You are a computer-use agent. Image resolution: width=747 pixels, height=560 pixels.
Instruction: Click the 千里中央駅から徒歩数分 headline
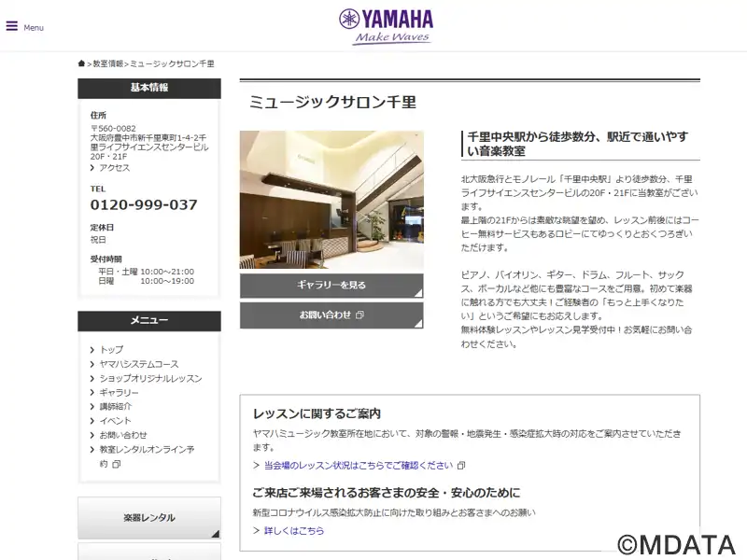577,144
